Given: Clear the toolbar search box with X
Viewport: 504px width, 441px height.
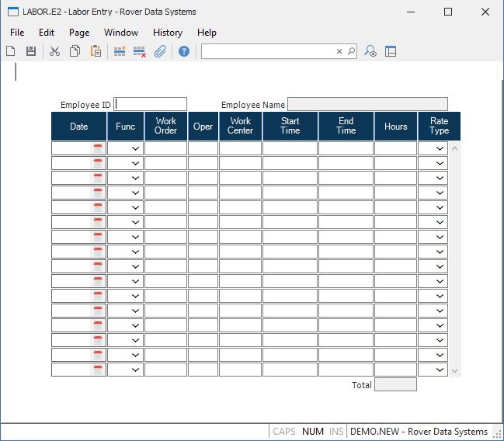Looking at the screenshot, I should pyautogui.click(x=339, y=51).
